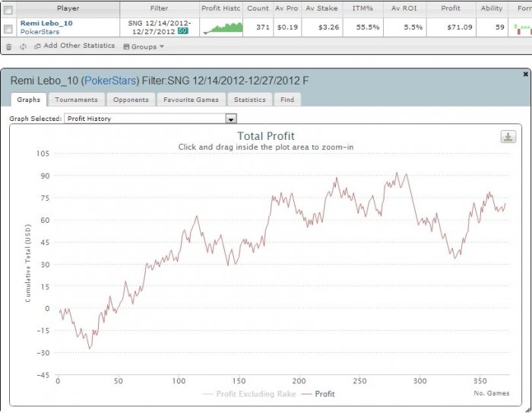The height and width of the screenshot is (413, 532).
Task: Open Remi Lebo_10 player link
Action: (x=46, y=23)
